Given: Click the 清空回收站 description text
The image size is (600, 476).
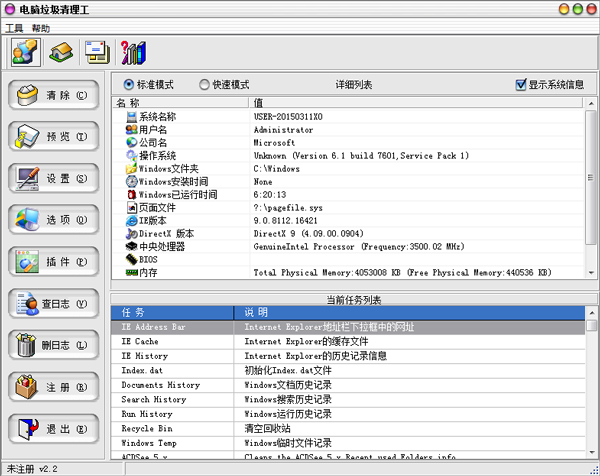Looking at the screenshot, I should [267, 429].
